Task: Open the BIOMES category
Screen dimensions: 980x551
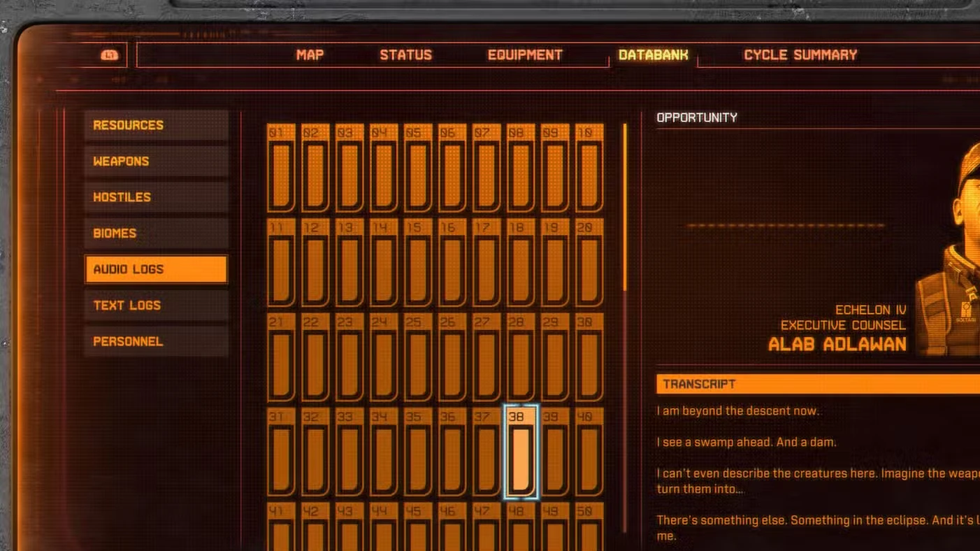Action: pyautogui.click(x=157, y=233)
